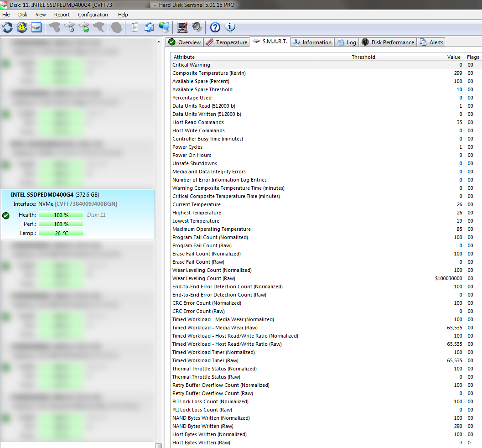Switch to the Overview tab
482x448 pixels.
(184, 42)
